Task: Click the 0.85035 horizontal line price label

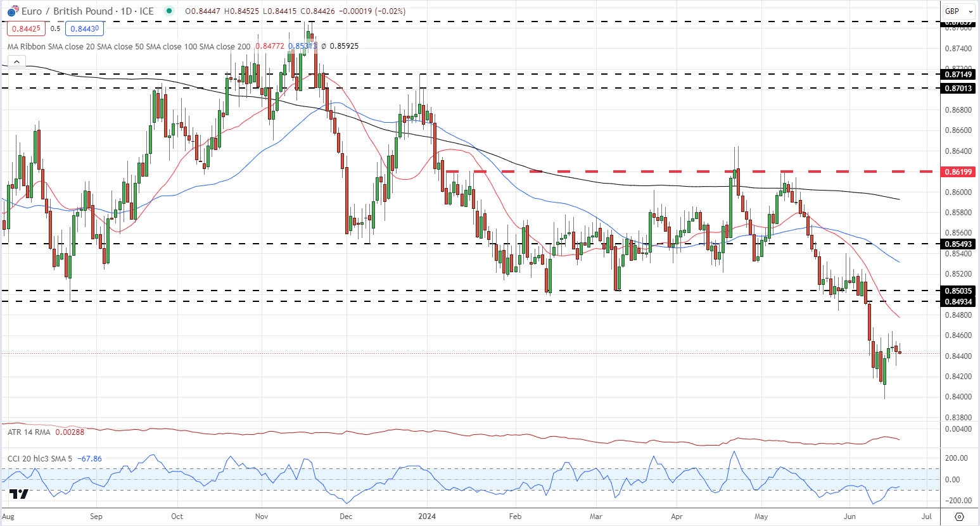Action: coord(958,291)
